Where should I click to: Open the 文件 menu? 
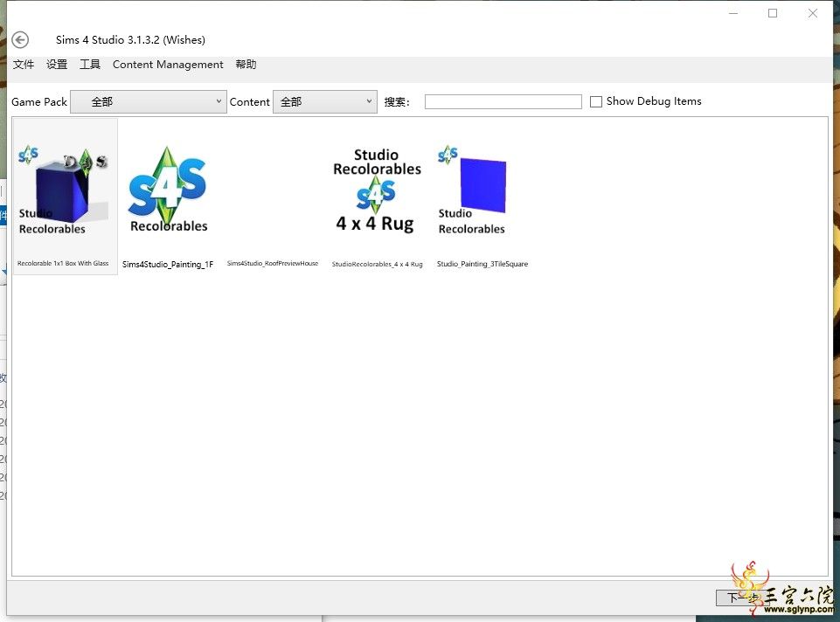24,65
